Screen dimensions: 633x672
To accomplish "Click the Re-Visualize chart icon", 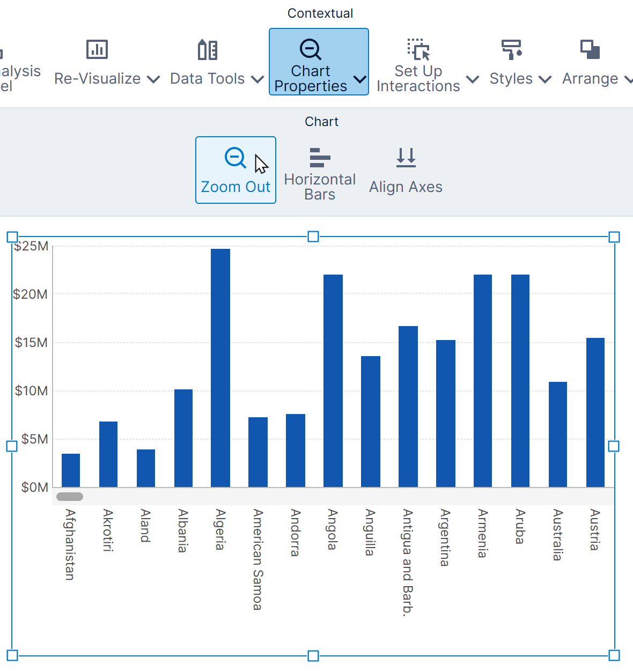I will [97, 49].
